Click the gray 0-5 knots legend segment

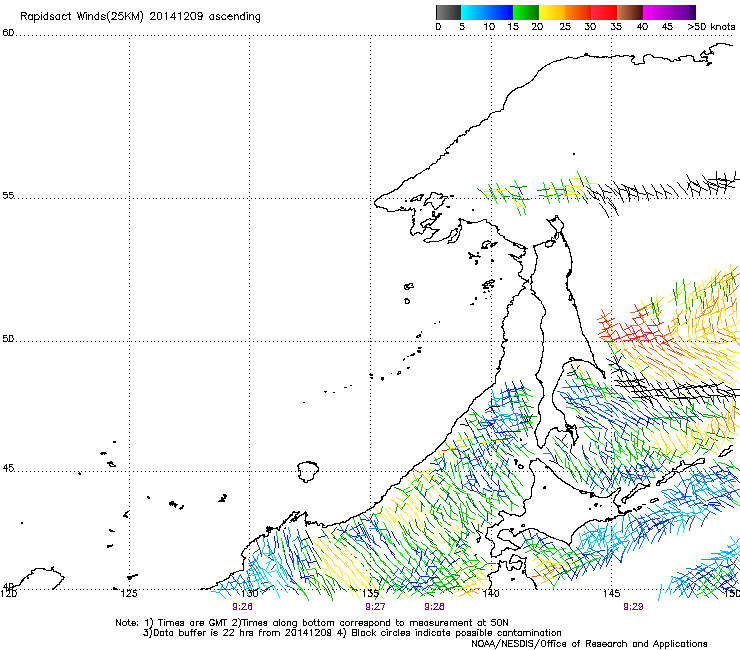pyautogui.click(x=448, y=12)
